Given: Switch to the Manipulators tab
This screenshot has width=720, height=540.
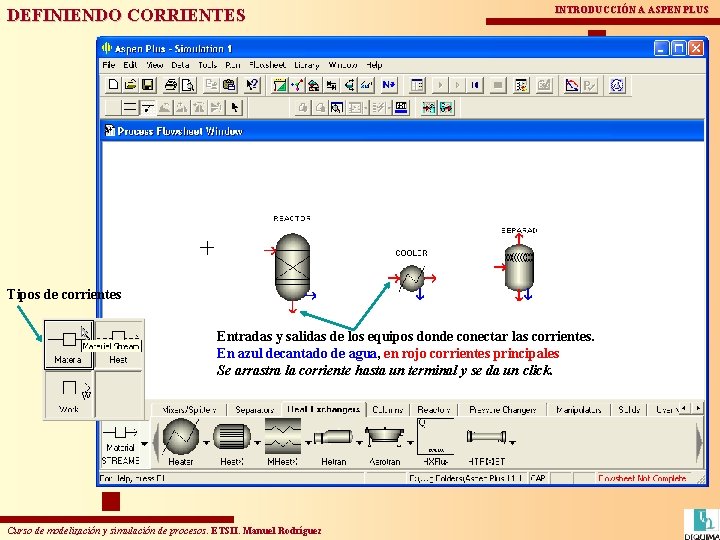Looking at the screenshot, I should 579,410.
